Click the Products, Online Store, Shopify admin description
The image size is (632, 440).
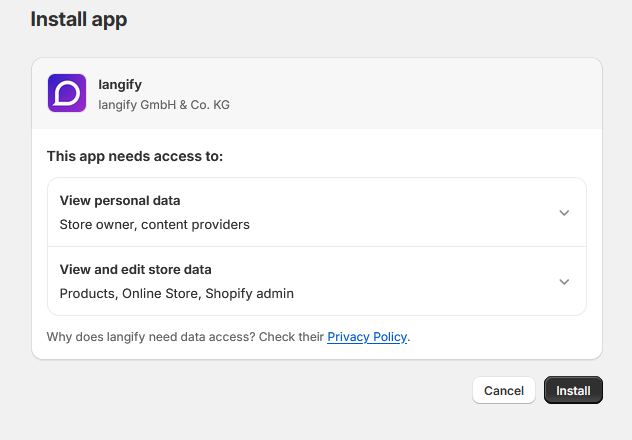click(x=177, y=293)
